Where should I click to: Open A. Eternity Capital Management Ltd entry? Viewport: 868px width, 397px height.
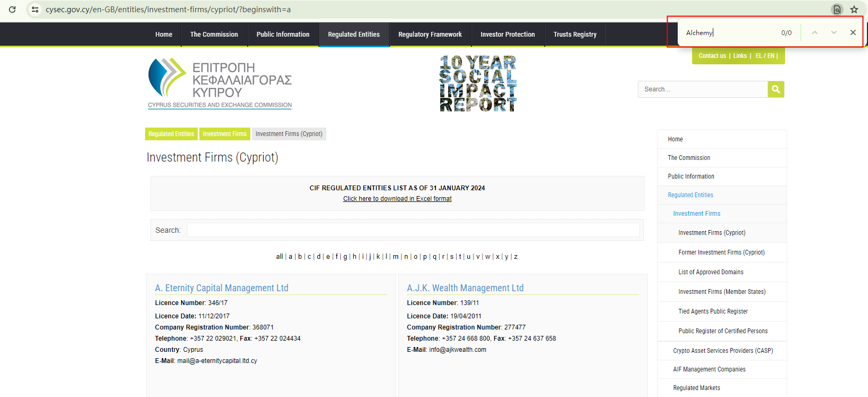coord(222,288)
